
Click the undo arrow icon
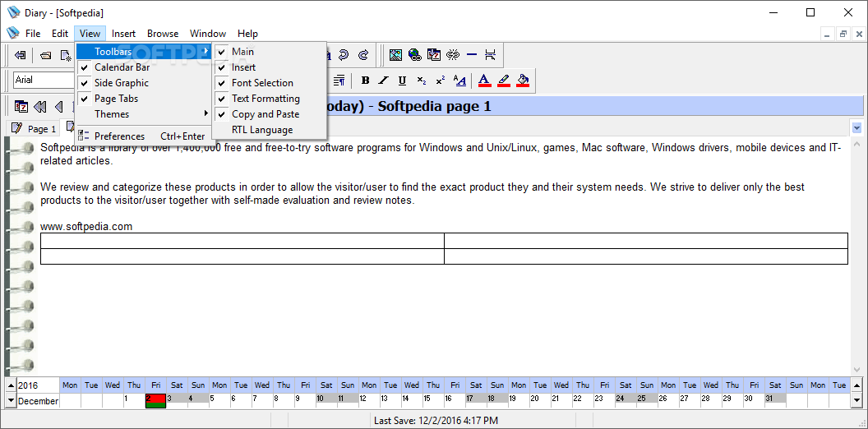pos(344,55)
